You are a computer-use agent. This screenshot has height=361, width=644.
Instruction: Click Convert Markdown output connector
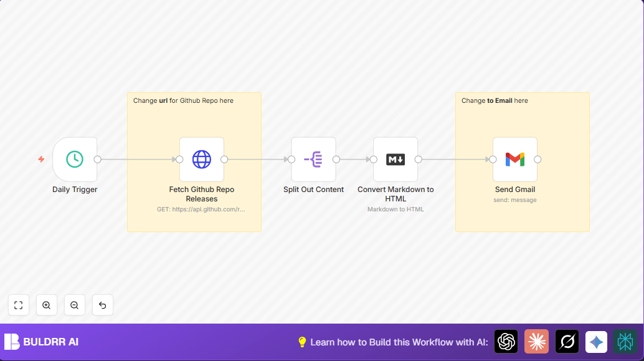click(418, 160)
